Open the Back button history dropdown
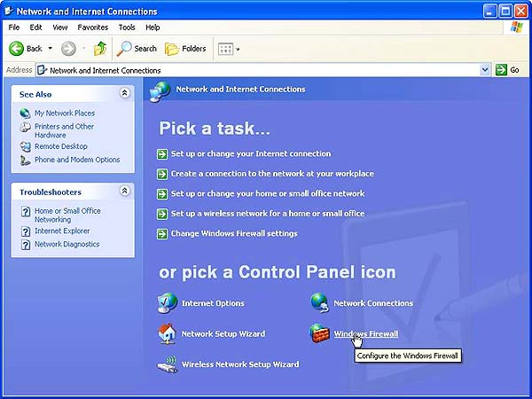The width and height of the screenshot is (532, 399). tap(51, 49)
